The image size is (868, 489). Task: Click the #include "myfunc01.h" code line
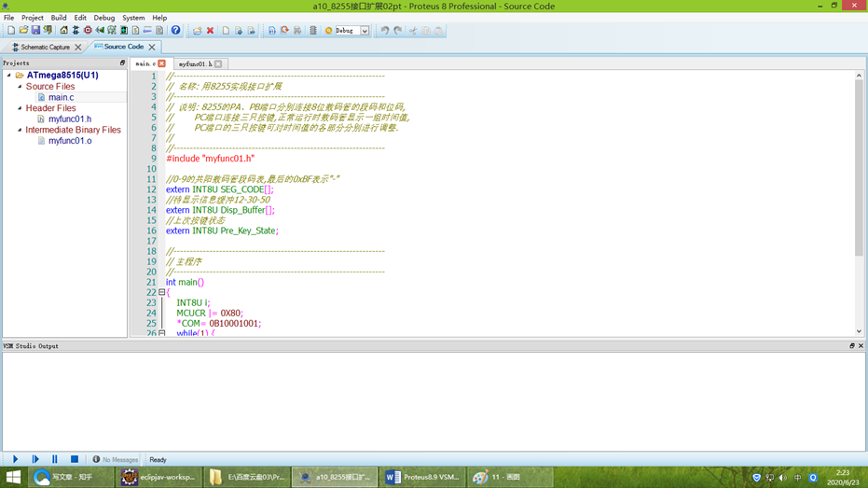click(x=211, y=159)
